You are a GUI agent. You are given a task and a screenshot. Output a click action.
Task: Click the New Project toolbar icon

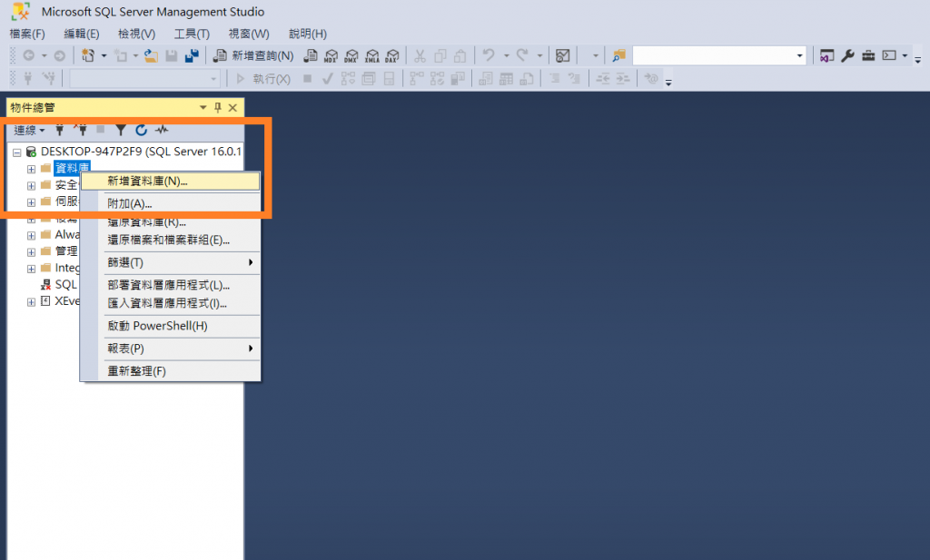[x=88, y=55]
